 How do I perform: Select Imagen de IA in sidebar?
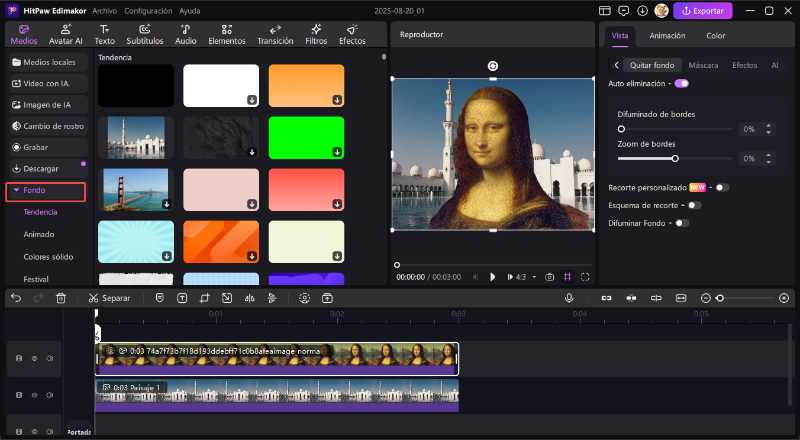tap(47, 105)
